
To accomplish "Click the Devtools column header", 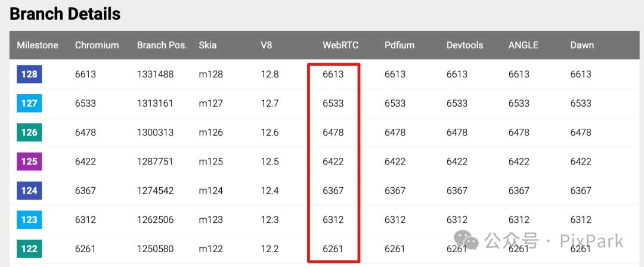I will tap(465, 45).
